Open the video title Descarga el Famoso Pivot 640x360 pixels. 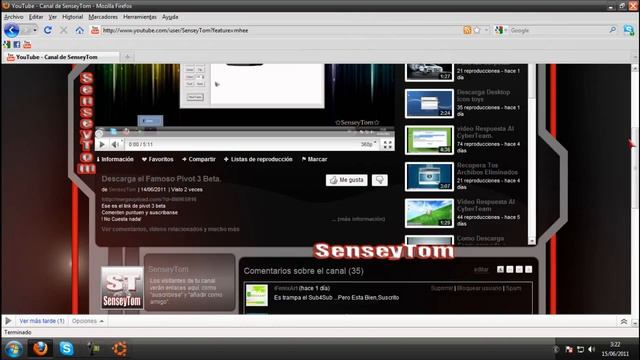(x=161, y=179)
